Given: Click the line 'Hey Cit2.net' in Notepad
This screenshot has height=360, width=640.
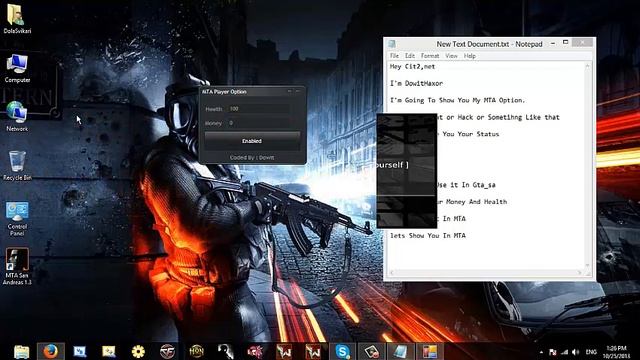Looking at the screenshot, I should click(x=413, y=67).
